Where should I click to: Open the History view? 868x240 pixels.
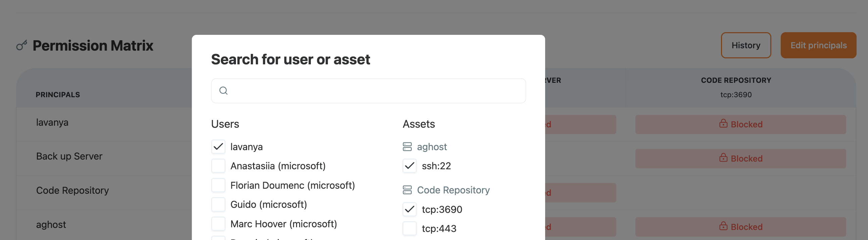tap(745, 46)
